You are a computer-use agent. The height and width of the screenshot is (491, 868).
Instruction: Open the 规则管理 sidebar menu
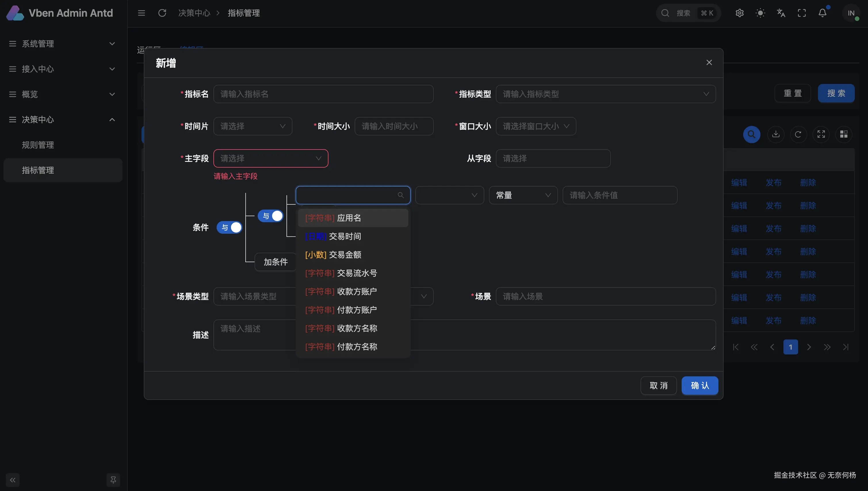coord(38,145)
